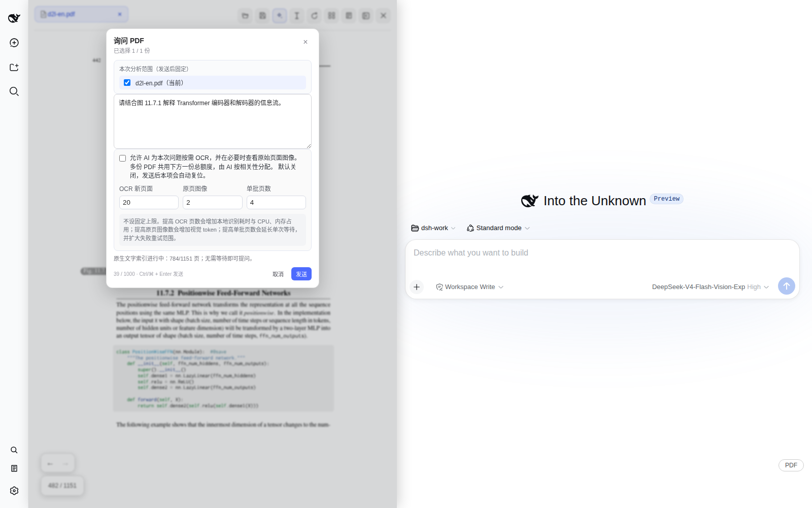Click the PDF pill button
Image resolution: width=812 pixels, height=508 pixels.
click(x=791, y=465)
